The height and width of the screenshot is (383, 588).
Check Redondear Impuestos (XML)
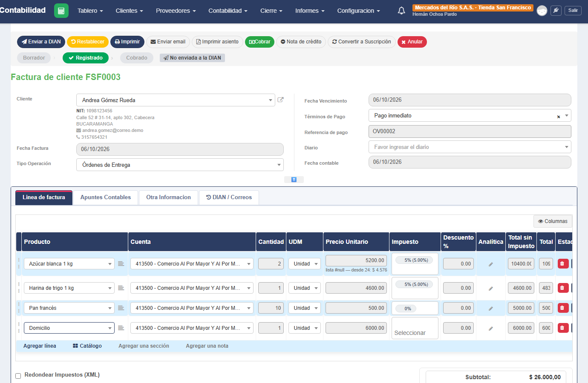(x=18, y=376)
